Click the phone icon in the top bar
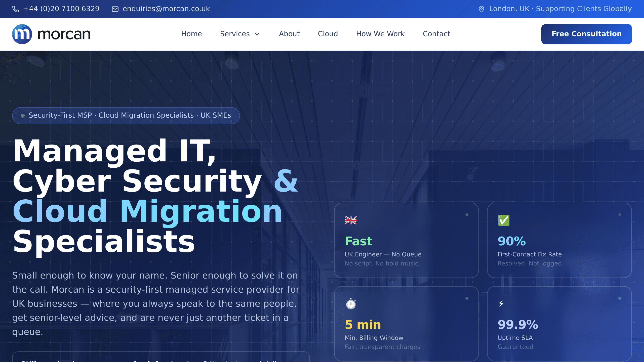This screenshot has height=362, width=644. coord(16,9)
